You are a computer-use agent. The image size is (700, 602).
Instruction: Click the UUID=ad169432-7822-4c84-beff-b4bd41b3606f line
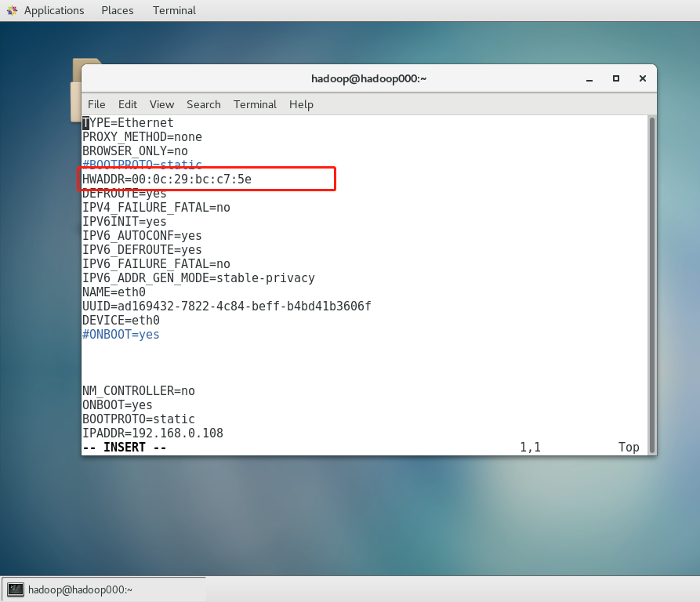[x=227, y=306]
